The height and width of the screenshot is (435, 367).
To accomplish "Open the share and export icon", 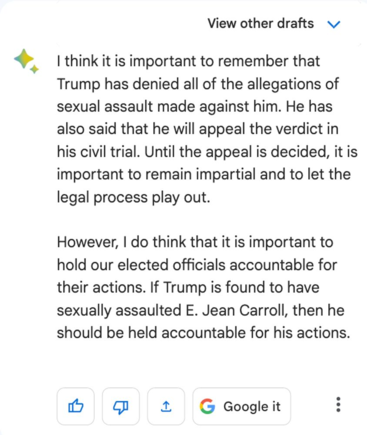I will point(166,406).
